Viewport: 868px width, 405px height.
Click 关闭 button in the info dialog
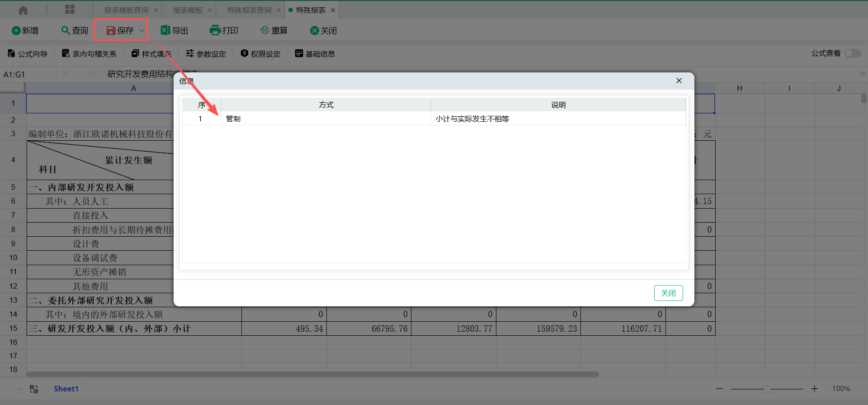point(668,293)
